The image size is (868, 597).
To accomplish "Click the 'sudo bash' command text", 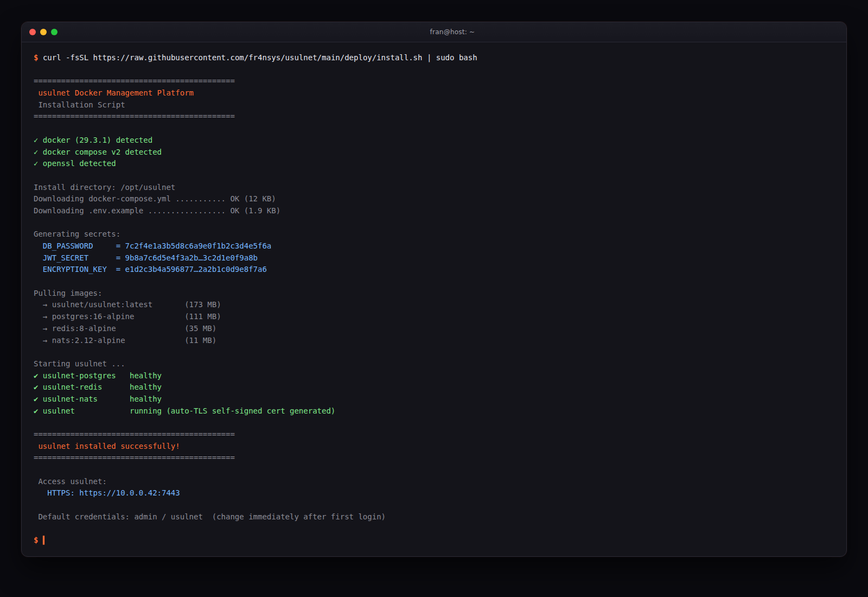I will (457, 58).
